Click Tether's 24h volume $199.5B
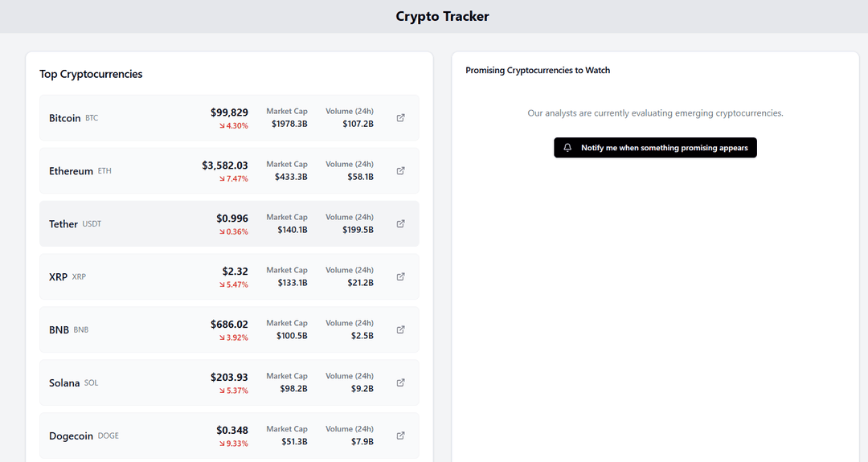Image resolution: width=868 pixels, height=462 pixels. (x=358, y=230)
